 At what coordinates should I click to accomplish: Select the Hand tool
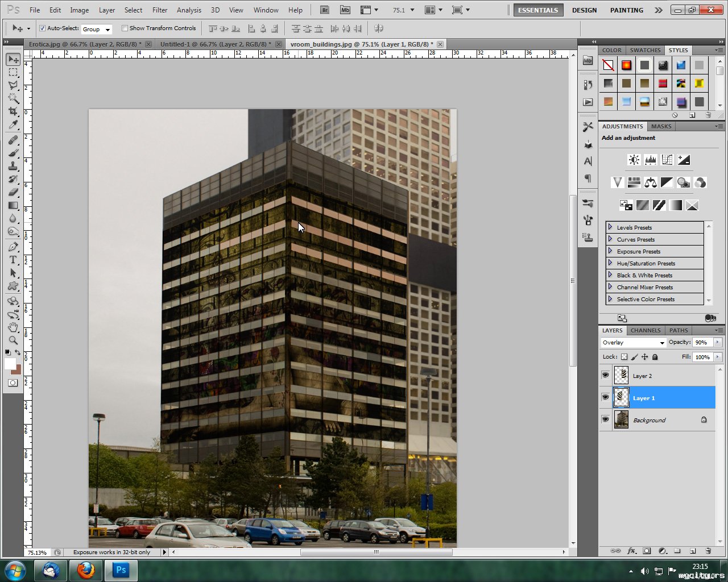click(x=13, y=327)
